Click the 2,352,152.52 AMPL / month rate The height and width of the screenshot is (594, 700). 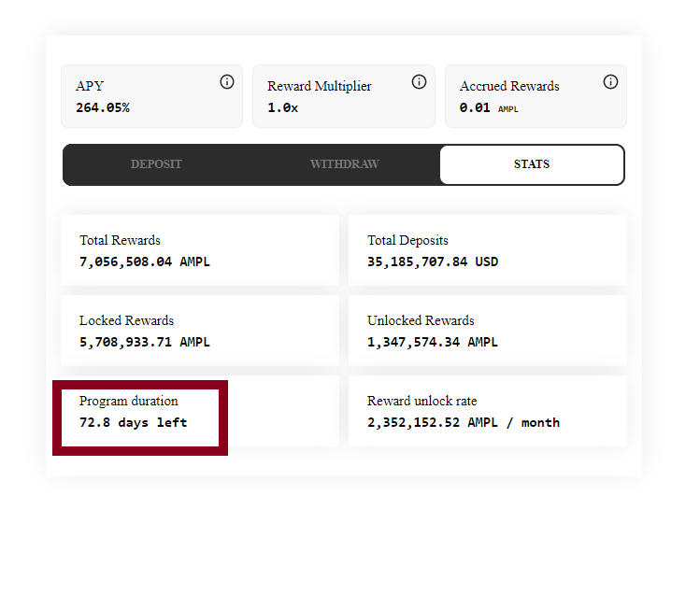pyautogui.click(x=464, y=422)
